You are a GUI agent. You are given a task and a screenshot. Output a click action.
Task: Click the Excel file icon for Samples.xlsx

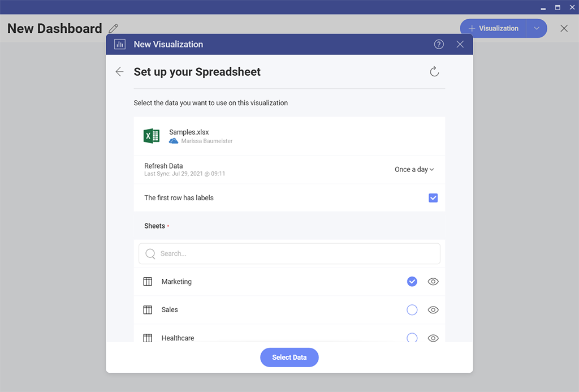pyautogui.click(x=152, y=136)
